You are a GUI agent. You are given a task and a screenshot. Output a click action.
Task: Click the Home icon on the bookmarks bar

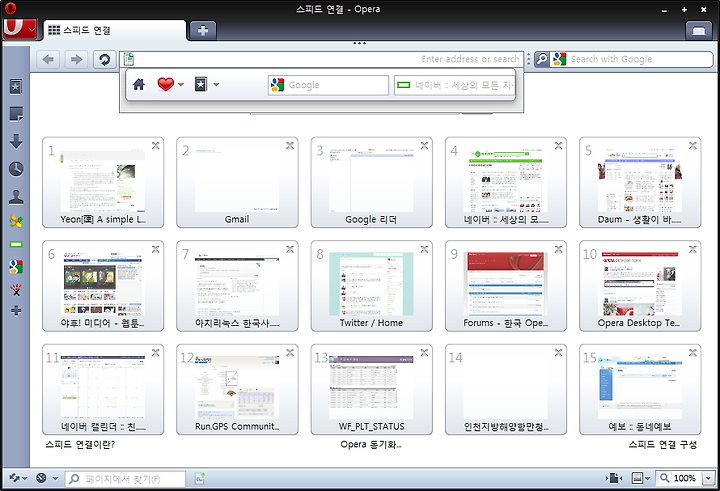tap(139, 85)
